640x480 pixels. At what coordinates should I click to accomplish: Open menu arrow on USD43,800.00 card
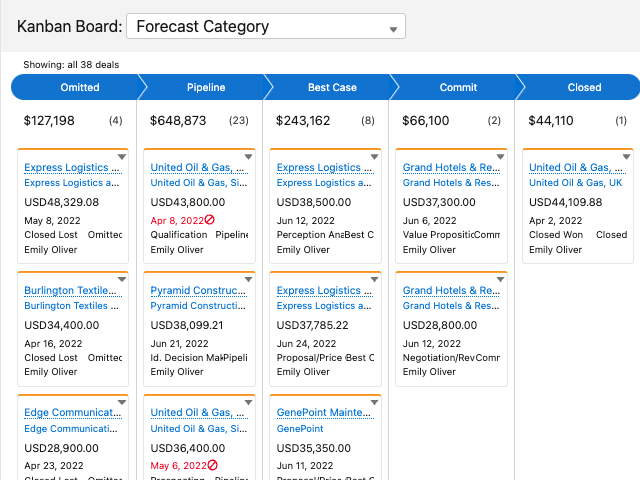(x=248, y=157)
